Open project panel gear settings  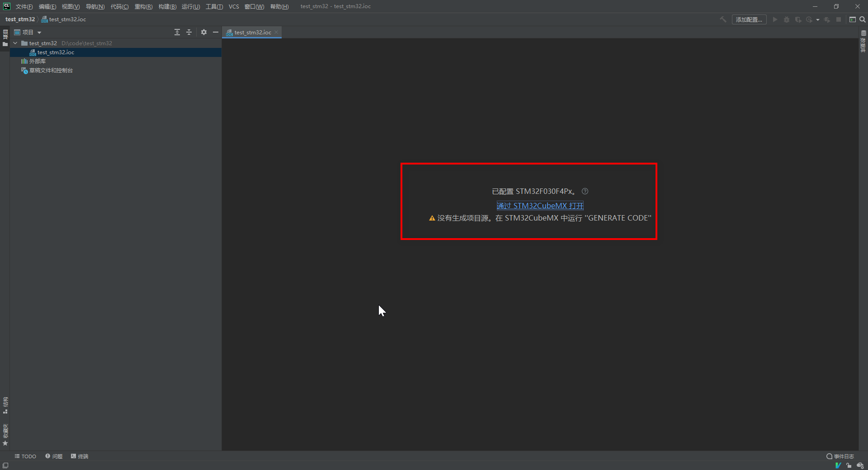204,32
